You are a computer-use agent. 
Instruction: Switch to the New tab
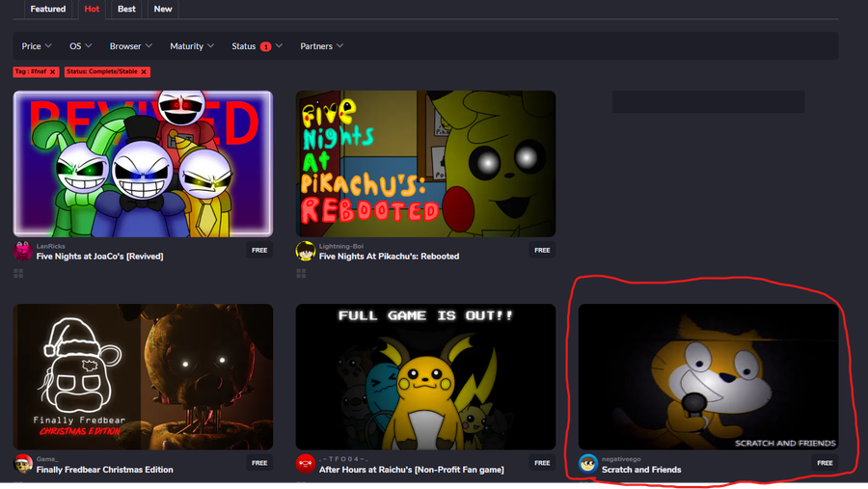(163, 9)
